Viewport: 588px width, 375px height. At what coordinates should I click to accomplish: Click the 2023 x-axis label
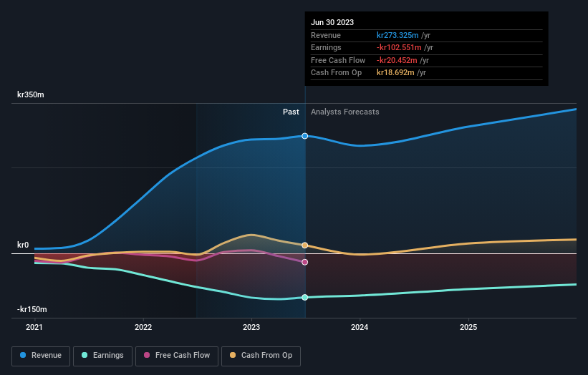tap(251, 328)
